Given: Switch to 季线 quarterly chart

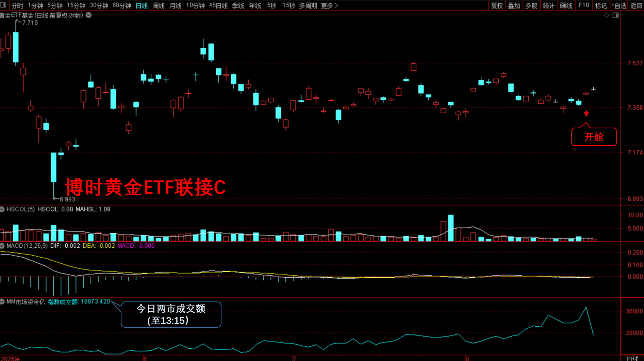Looking at the screenshot, I should pyautogui.click(x=238, y=5).
